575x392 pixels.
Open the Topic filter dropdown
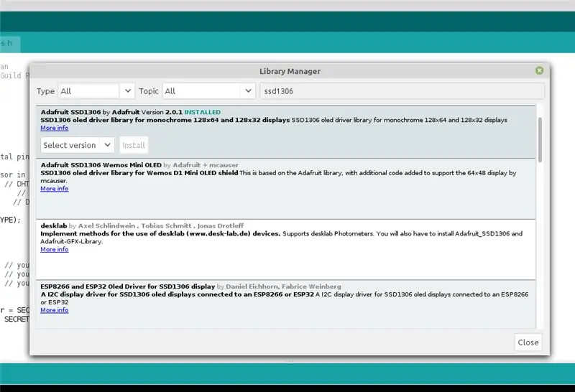208,91
